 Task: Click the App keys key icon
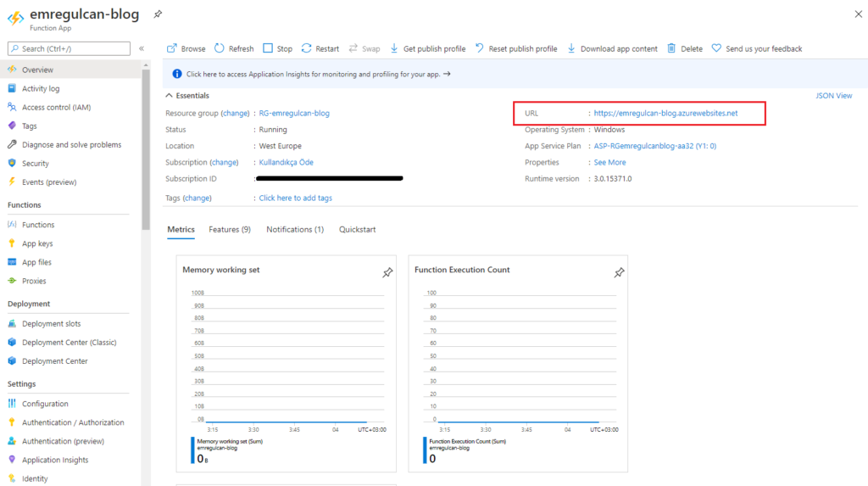[12, 243]
